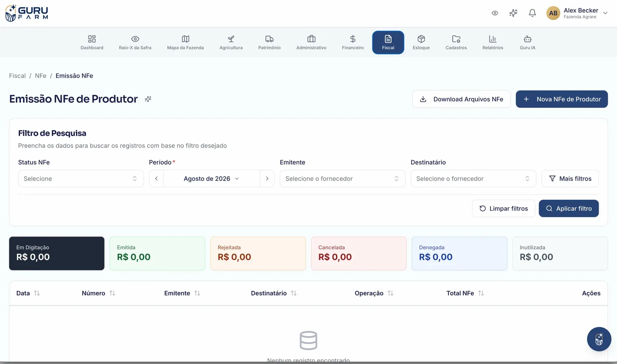Open the Status NFe dropdown
The width and height of the screenshot is (617, 364).
81,179
